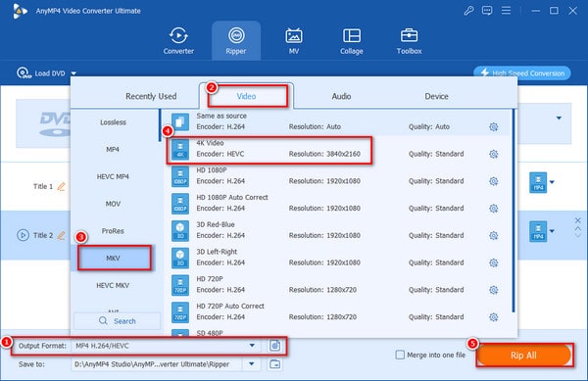The width and height of the screenshot is (588, 381).
Task: Start ripping with Rip All button
Action: 524,356
